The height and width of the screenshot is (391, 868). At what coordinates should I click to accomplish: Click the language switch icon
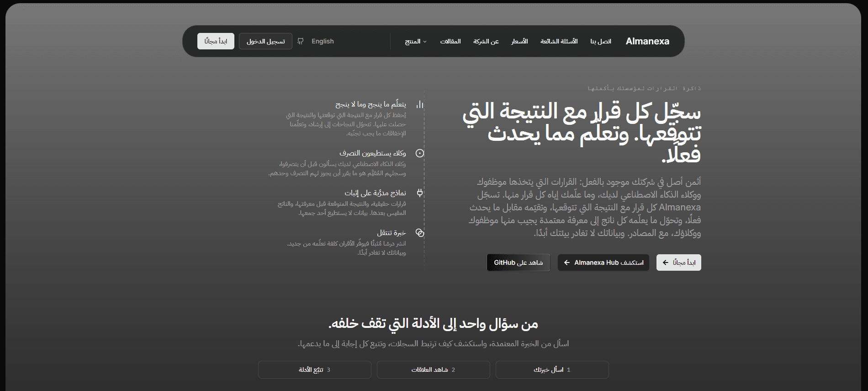[x=301, y=41]
